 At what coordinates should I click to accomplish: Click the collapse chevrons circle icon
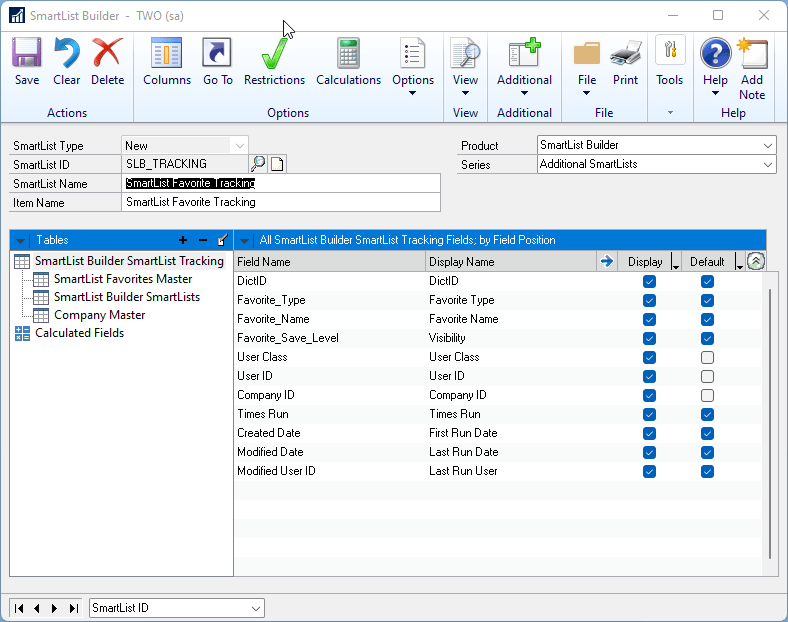pyautogui.click(x=755, y=261)
